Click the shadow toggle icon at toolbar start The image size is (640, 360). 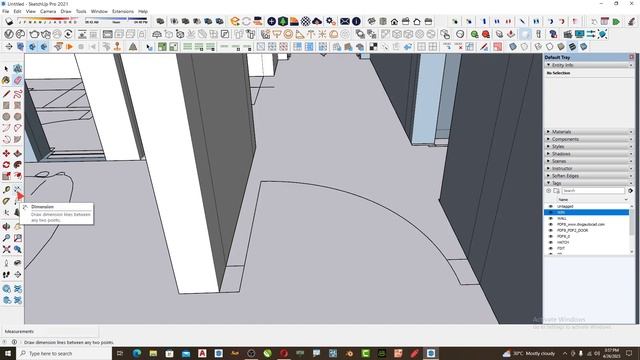(9, 21)
